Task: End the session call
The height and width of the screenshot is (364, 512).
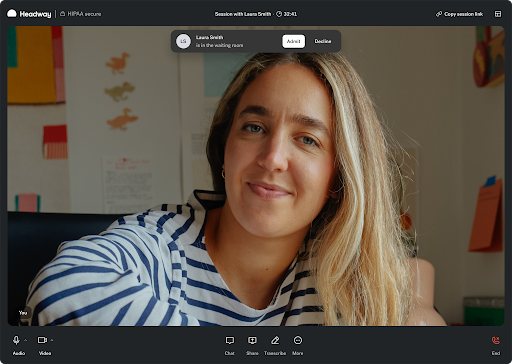Action: (x=496, y=345)
